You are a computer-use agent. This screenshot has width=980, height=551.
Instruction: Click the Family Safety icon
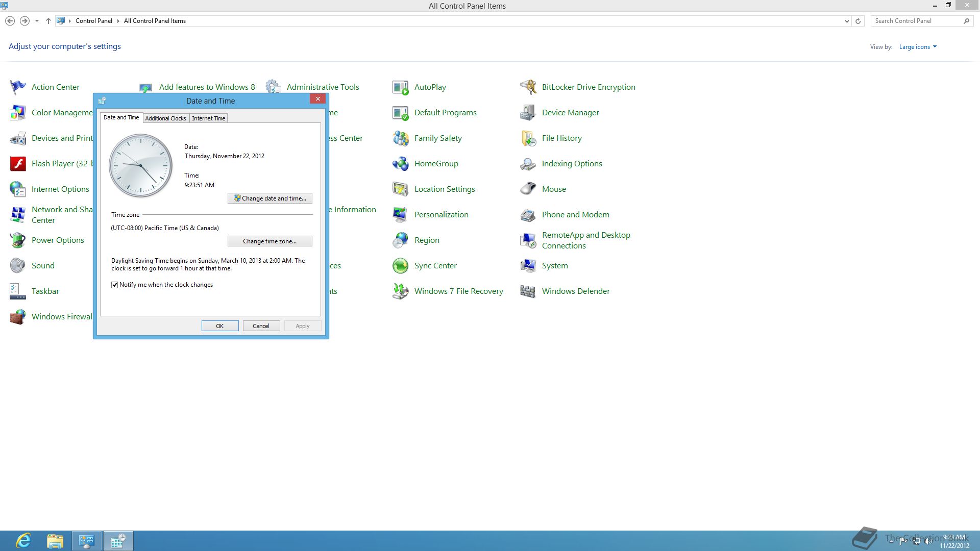tap(401, 138)
